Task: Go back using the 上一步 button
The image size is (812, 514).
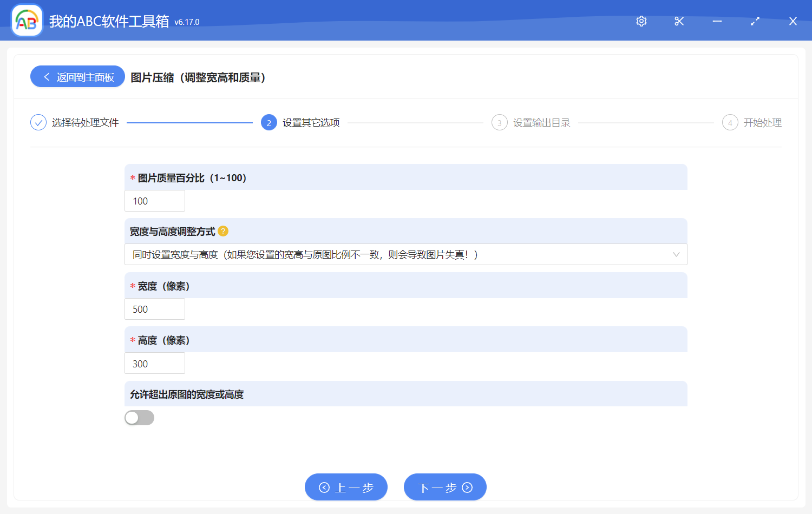Action: click(346, 487)
